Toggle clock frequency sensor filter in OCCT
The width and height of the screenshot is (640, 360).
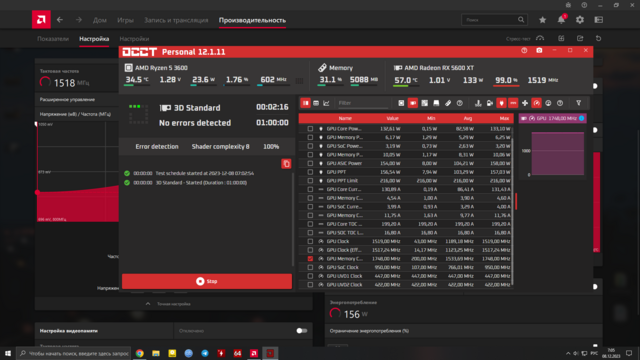coord(537,103)
